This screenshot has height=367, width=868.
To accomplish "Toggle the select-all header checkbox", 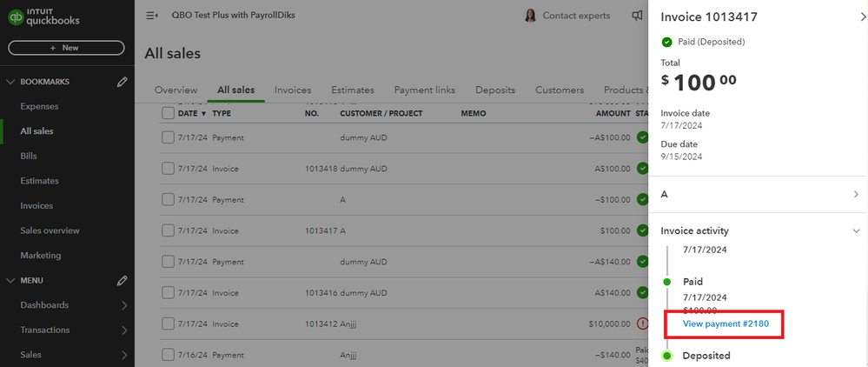I will point(169,113).
